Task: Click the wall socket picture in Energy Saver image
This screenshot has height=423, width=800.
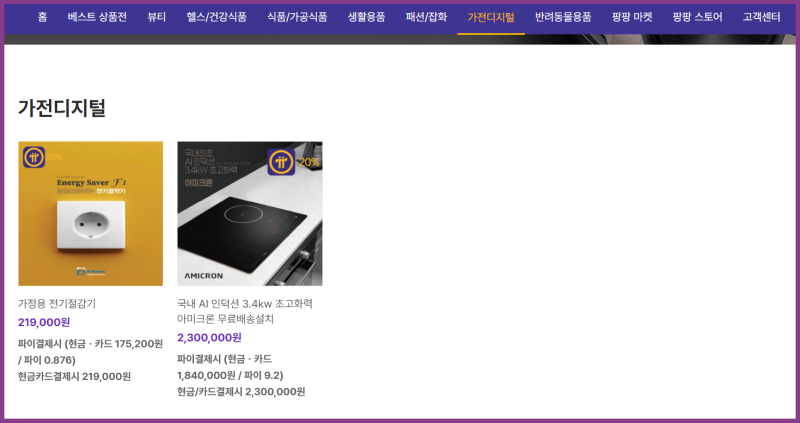Action: (x=91, y=226)
